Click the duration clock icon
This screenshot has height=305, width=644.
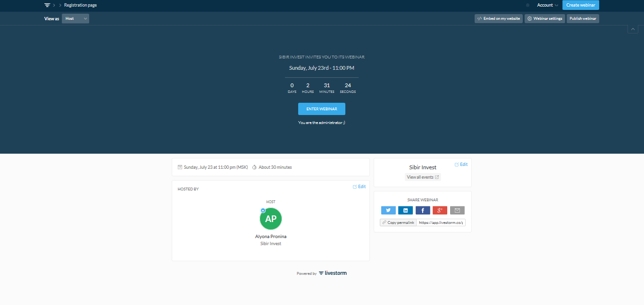[254, 167]
